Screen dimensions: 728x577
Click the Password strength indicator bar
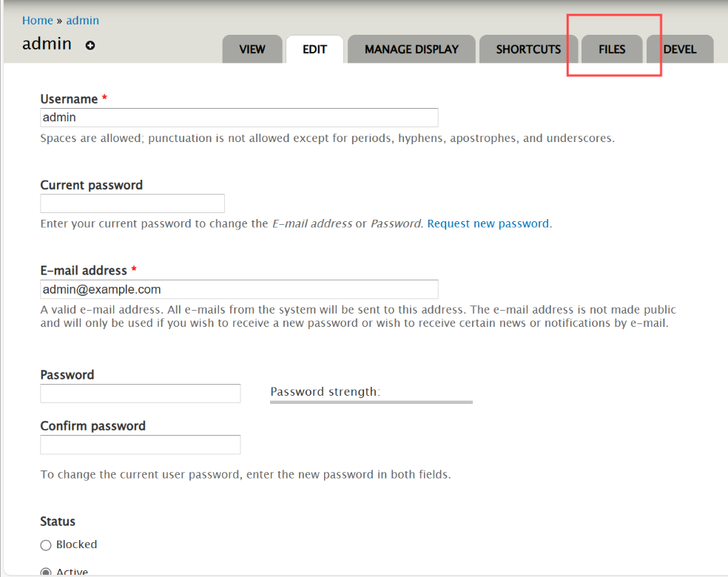(371, 402)
